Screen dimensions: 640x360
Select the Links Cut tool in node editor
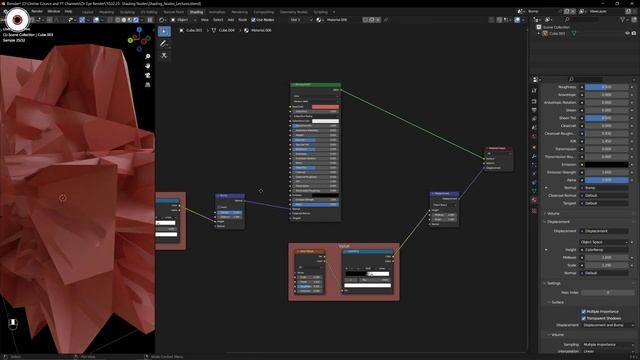point(164,56)
